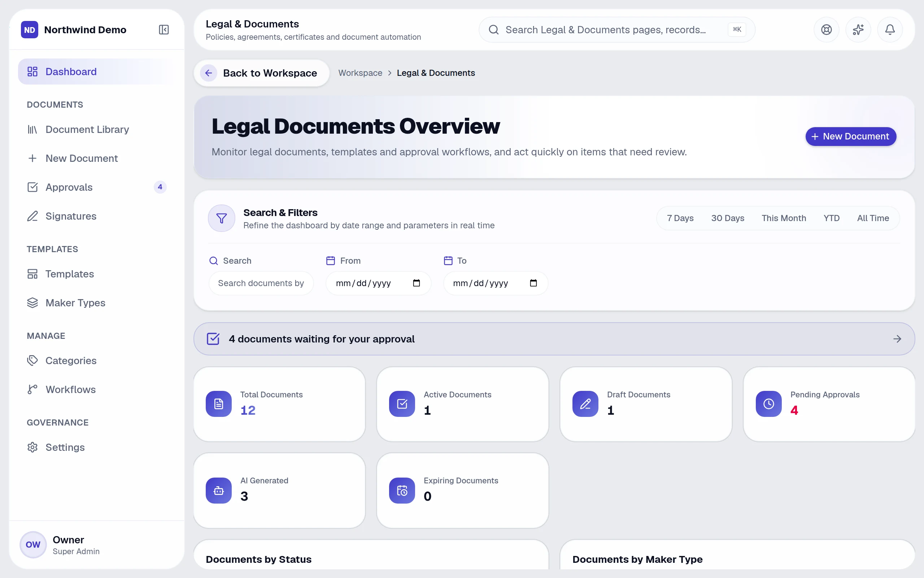The height and width of the screenshot is (578, 924).
Task: Click the Workspace breadcrumb link
Action: click(360, 73)
